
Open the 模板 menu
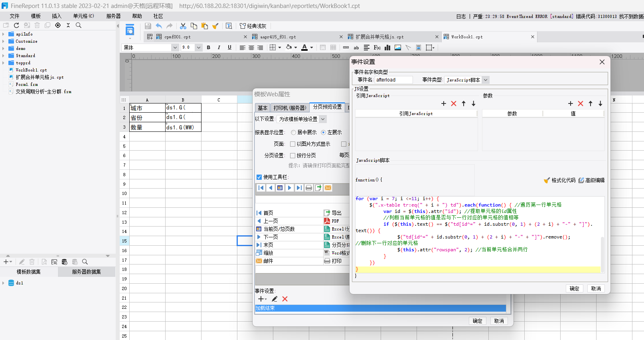(36, 16)
